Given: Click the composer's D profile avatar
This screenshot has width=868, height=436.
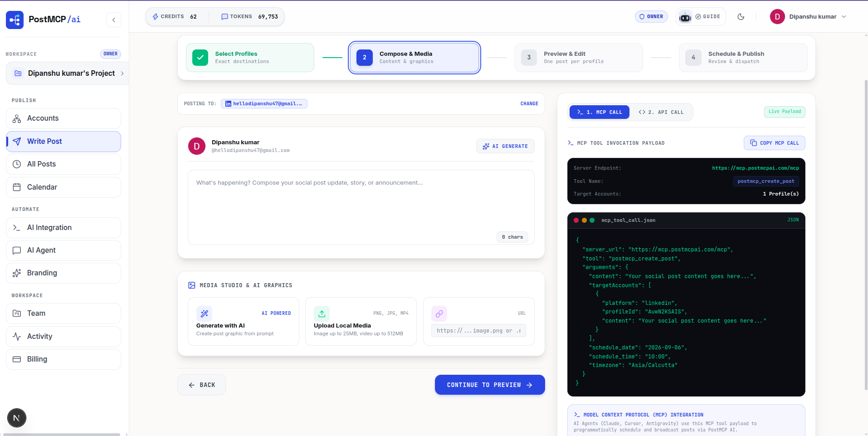Looking at the screenshot, I should click(x=197, y=146).
